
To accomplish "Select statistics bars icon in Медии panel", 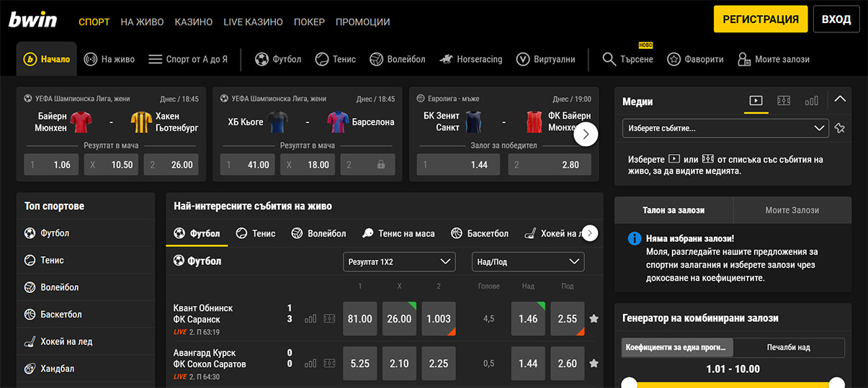I will tap(812, 101).
